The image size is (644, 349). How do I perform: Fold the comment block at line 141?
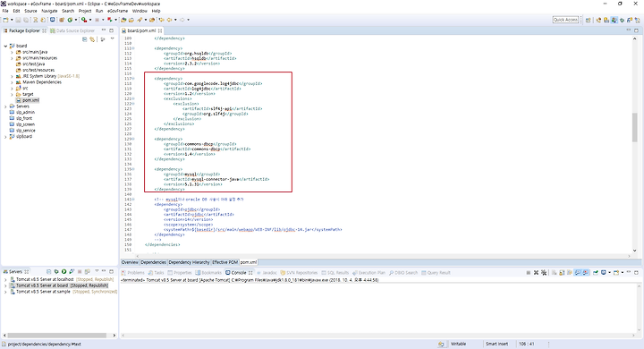(133, 200)
